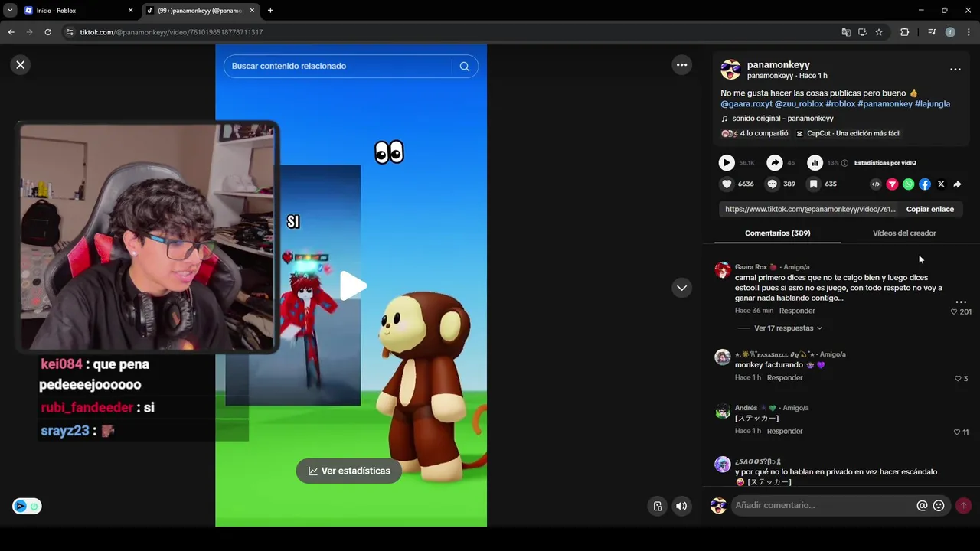
Task: Open the three-dot menu on Gaara Rox's comment
Action: pos(961,302)
